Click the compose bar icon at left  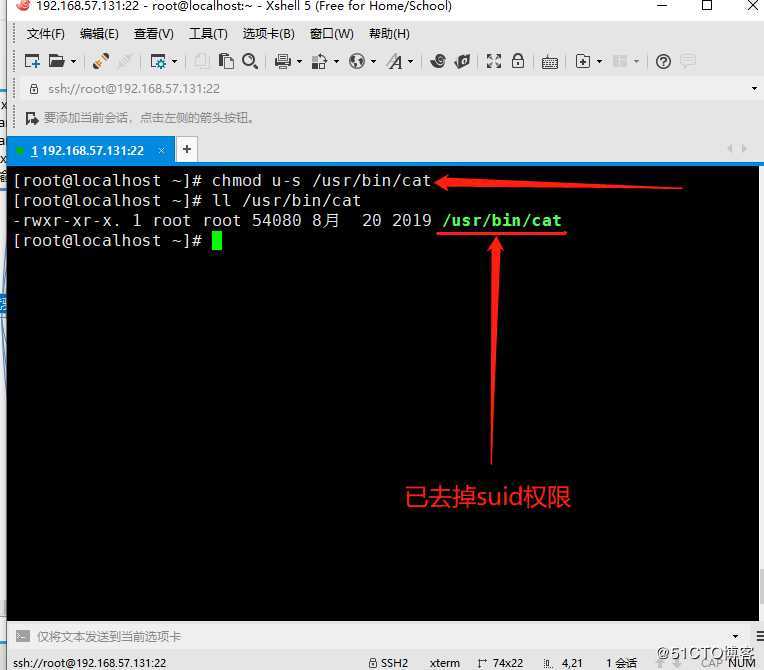point(22,636)
